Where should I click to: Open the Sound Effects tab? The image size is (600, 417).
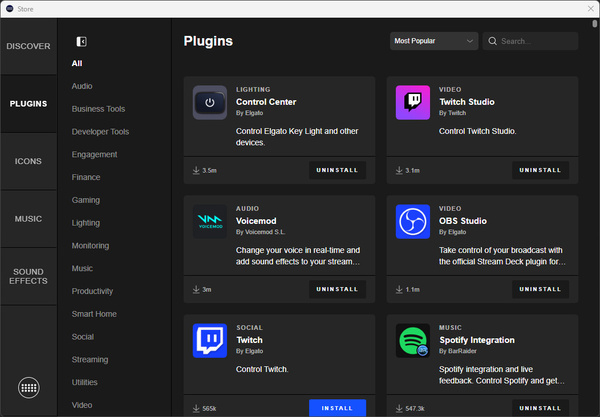pyautogui.click(x=29, y=276)
